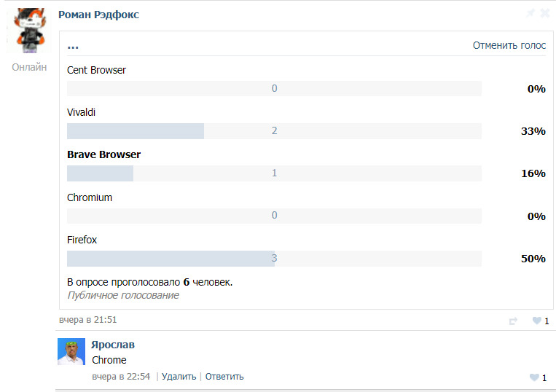Pin the post by Роман Рэдфокс
The width and height of the screenshot is (556, 392).
(530, 13)
